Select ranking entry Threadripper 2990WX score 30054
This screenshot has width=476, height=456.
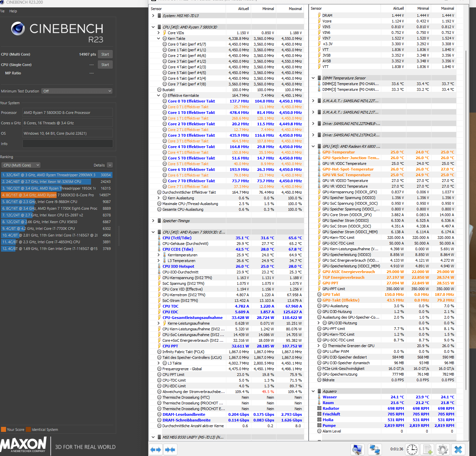tap(57, 175)
